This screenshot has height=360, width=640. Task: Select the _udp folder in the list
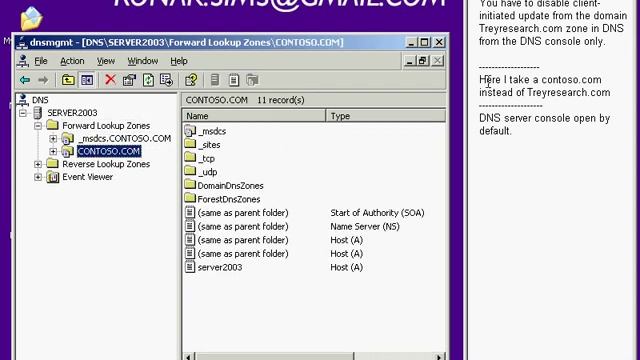tap(207, 172)
